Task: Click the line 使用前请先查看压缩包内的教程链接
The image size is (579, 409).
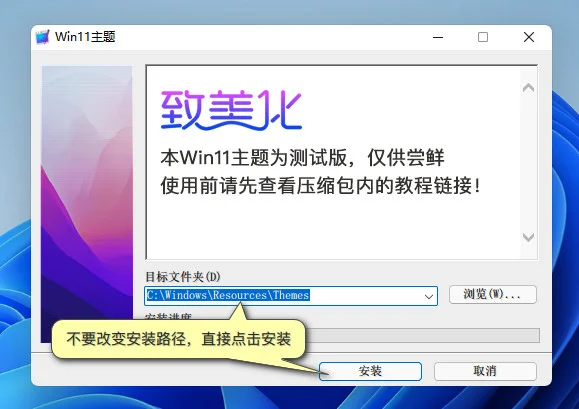Action: pyautogui.click(x=321, y=185)
